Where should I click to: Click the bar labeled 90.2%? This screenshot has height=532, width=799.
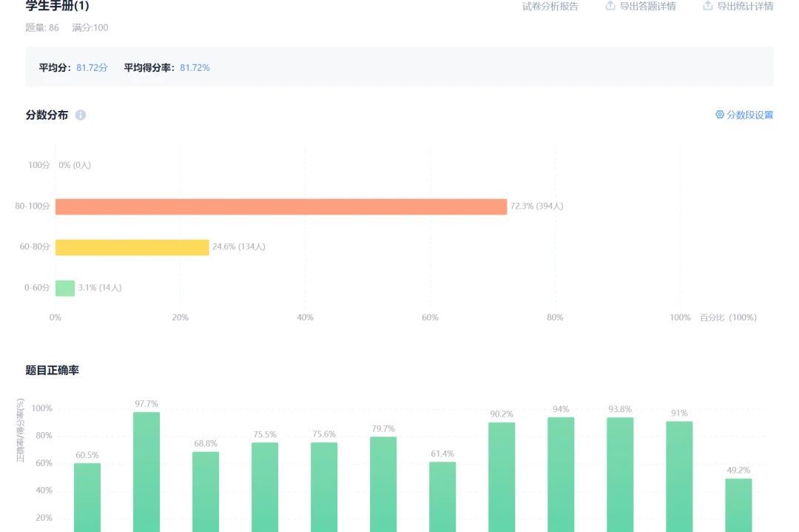click(502, 477)
